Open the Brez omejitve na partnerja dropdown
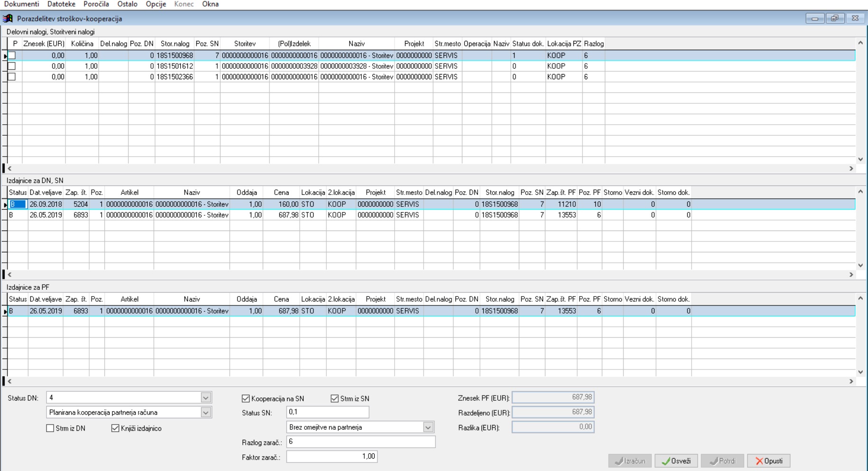Viewport: 868px width, 471px height. click(x=428, y=427)
